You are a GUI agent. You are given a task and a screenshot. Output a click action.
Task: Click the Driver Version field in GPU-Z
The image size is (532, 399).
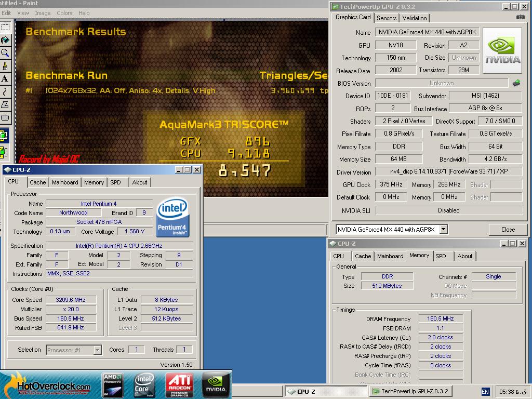click(448, 171)
